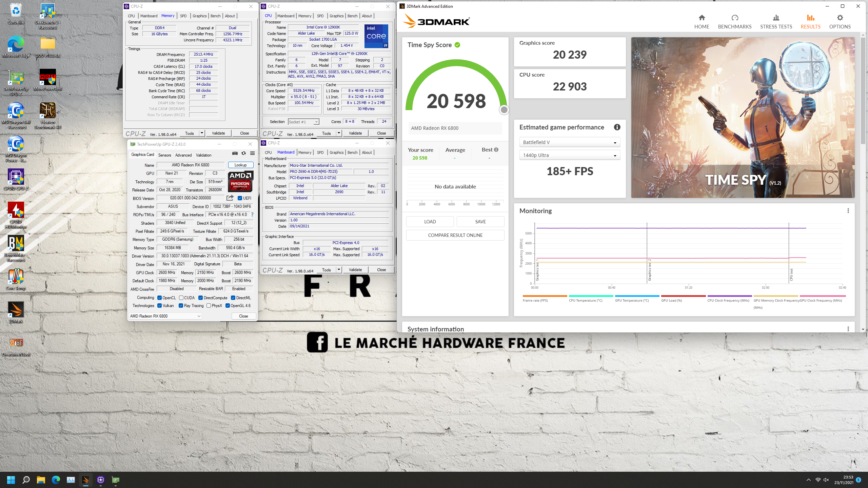This screenshot has width=868, height=488.
Task: Toggle the Vulkan checkbox
Action: tap(159, 306)
